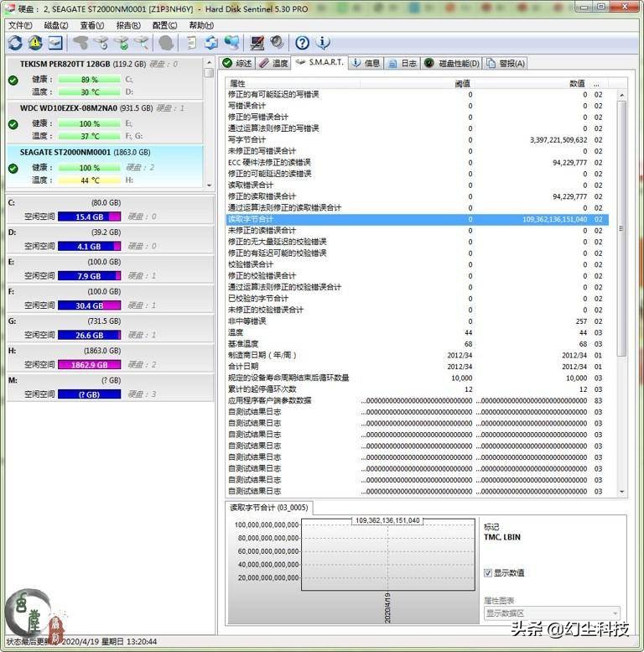Select the 校验错误合计 attribute row

[x=418, y=264]
